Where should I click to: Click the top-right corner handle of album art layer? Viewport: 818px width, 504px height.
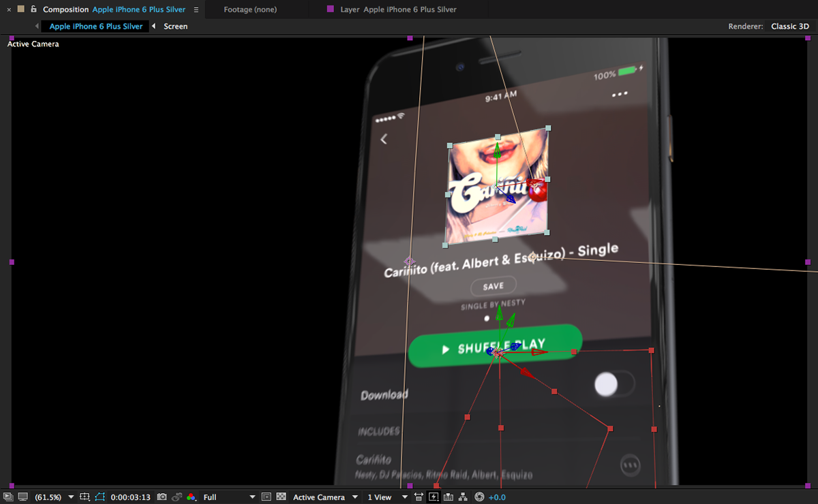point(549,128)
